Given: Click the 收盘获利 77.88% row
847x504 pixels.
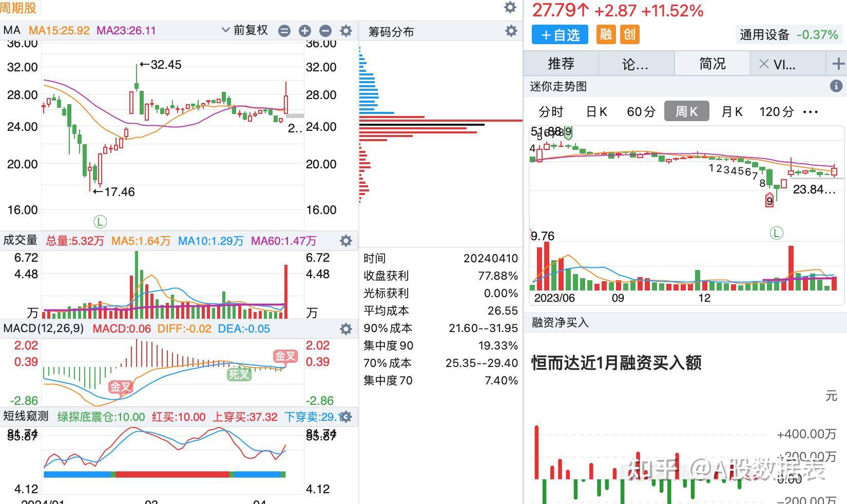Looking at the screenshot, I should pyautogui.click(x=440, y=276).
